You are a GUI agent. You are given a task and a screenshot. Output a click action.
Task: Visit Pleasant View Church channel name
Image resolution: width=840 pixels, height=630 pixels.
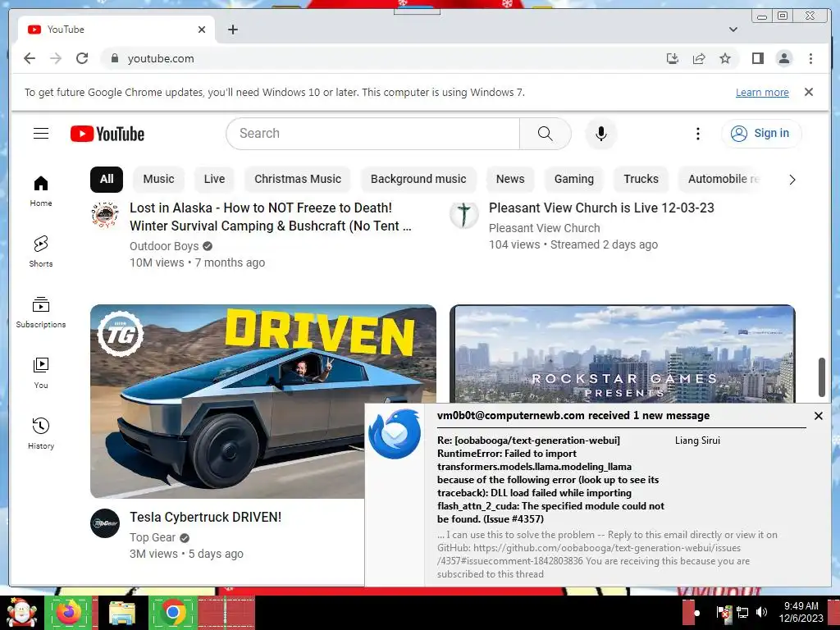pos(545,228)
